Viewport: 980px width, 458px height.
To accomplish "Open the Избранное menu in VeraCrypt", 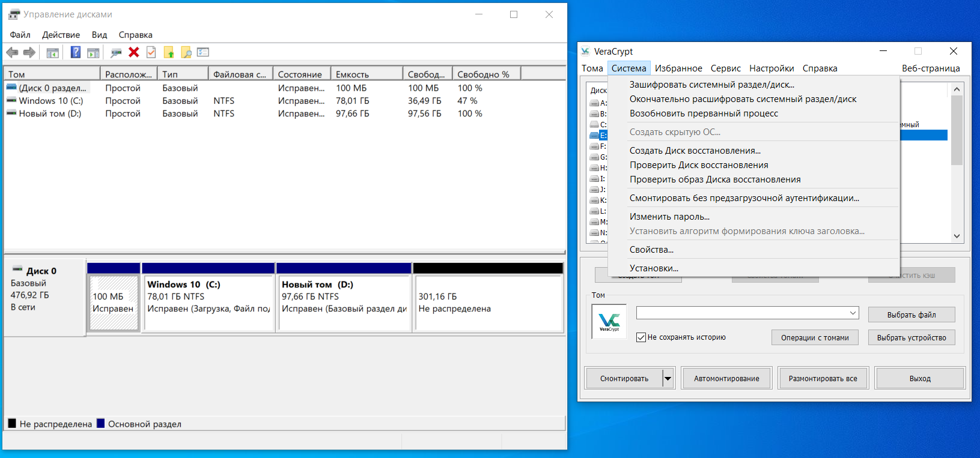I will click(679, 68).
